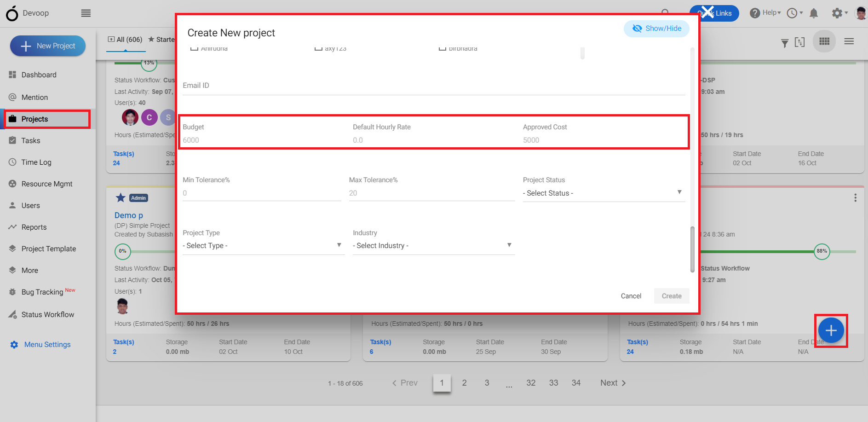The height and width of the screenshot is (422, 868).
Task: Click the Menu Settings gear icon
Action: (14, 345)
